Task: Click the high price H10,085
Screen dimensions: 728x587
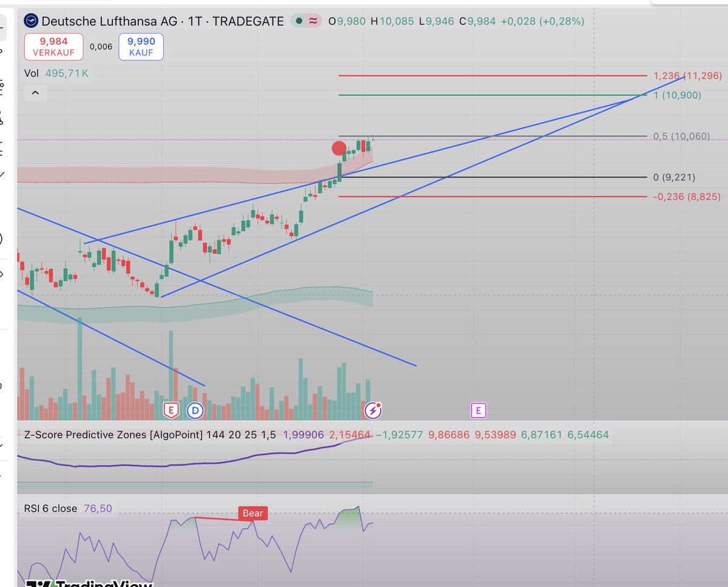Action: [x=392, y=21]
